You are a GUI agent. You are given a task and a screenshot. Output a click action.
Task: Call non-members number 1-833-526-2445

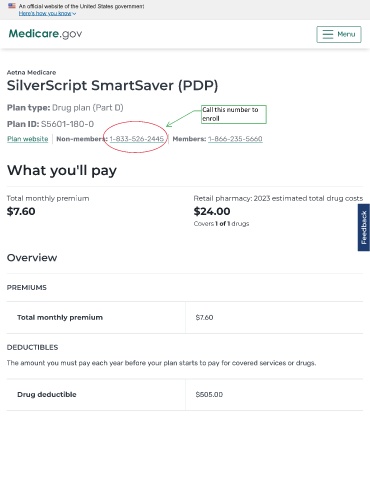[x=137, y=139]
